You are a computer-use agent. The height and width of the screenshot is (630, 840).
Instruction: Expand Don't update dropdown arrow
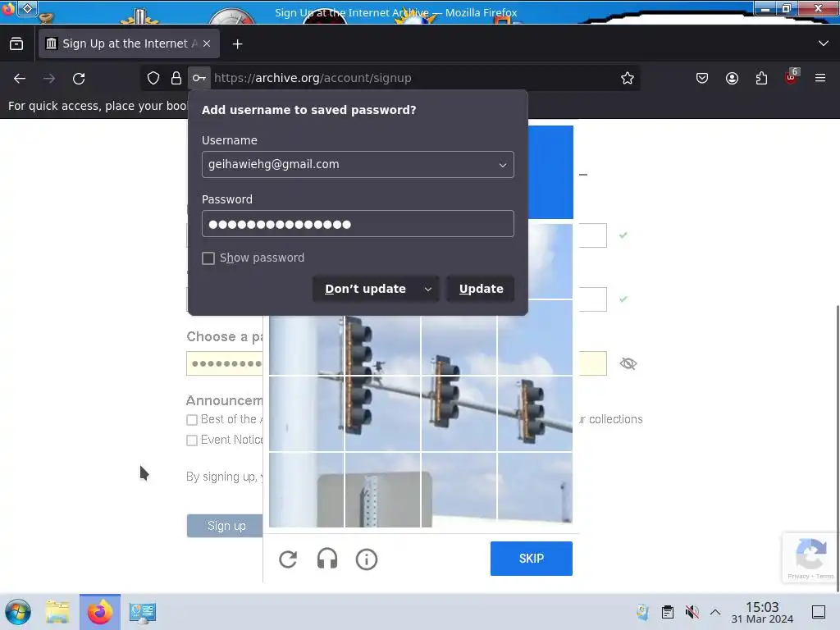pos(428,290)
